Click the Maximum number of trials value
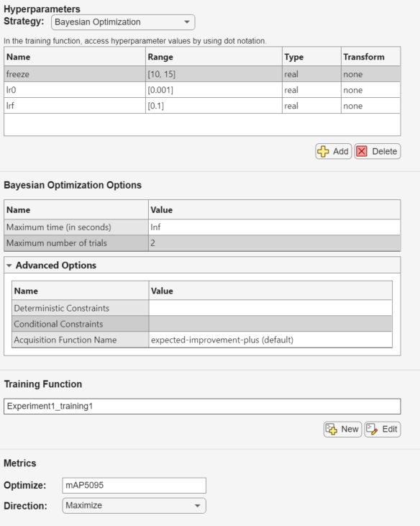Image resolution: width=420 pixels, height=526 pixels. click(x=274, y=243)
